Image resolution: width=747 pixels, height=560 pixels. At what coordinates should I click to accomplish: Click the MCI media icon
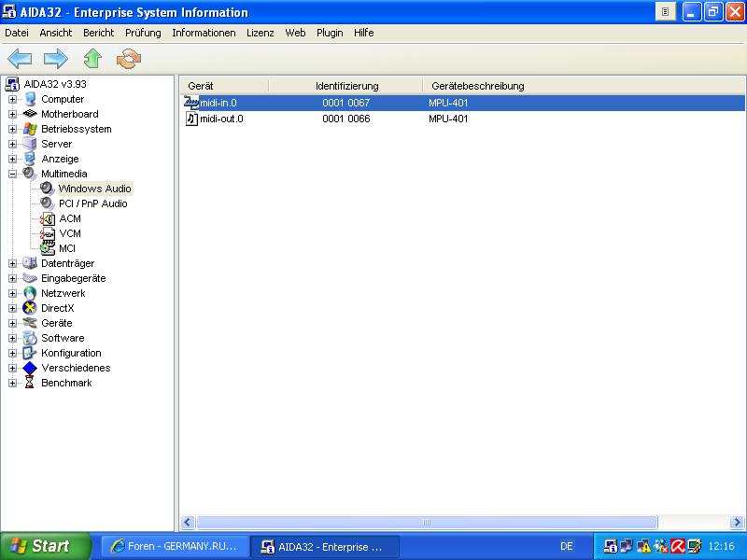[x=48, y=248]
